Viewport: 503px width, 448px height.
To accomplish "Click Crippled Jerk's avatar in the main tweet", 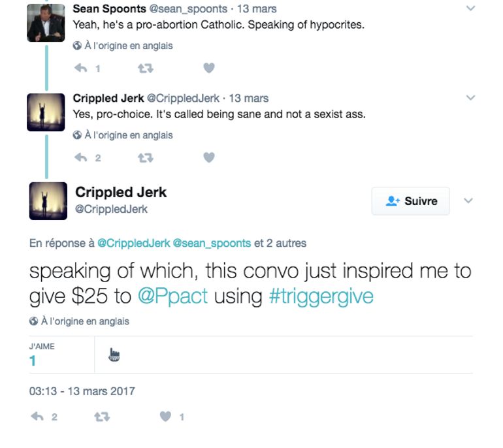I will (48, 200).
